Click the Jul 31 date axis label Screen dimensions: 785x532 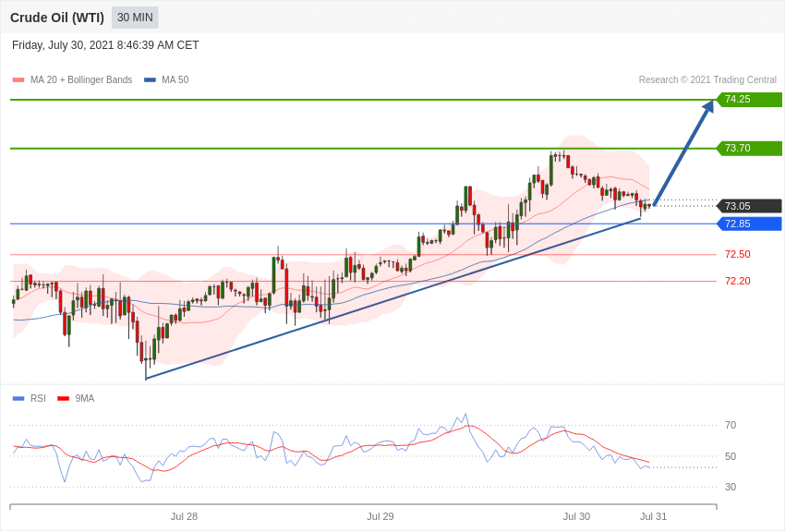coord(653,516)
